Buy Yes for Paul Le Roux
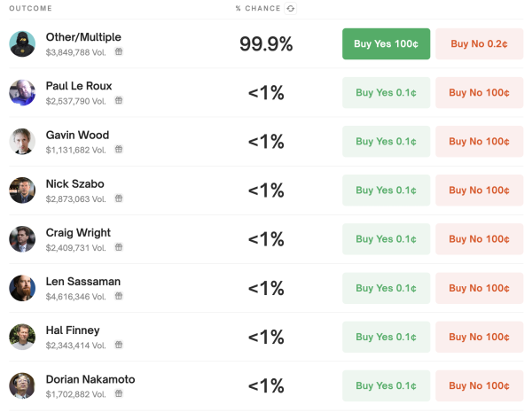Image resolution: width=532 pixels, height=412 pixels. point(386,92)
